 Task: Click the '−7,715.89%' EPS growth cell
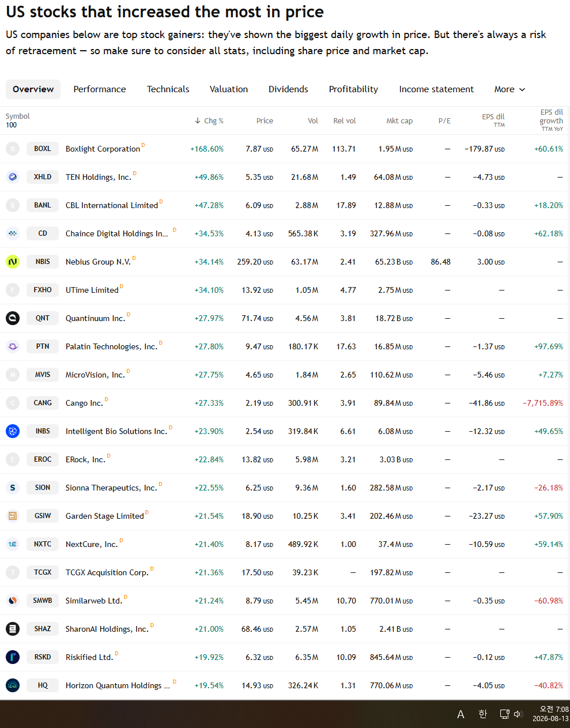[543, 403]
